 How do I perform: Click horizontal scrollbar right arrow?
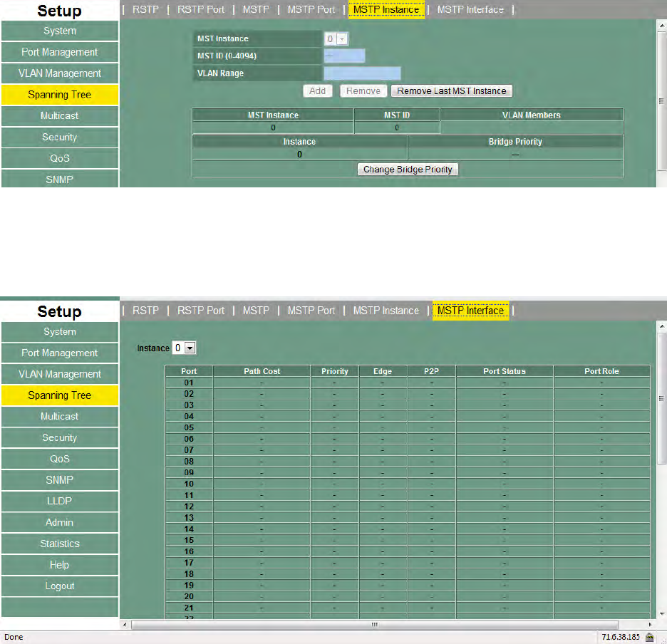coord(651,625)
